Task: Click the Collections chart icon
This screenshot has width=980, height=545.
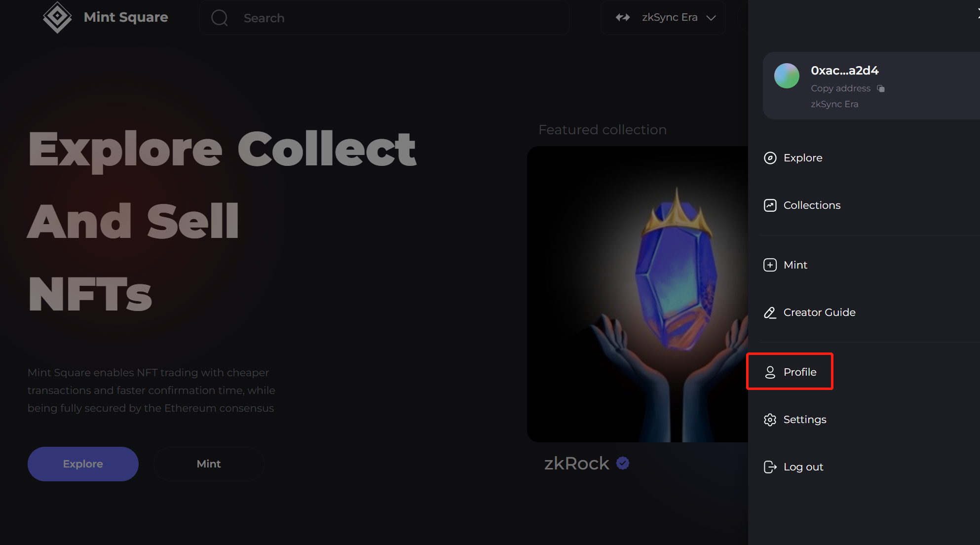Action: pos(770,205)
